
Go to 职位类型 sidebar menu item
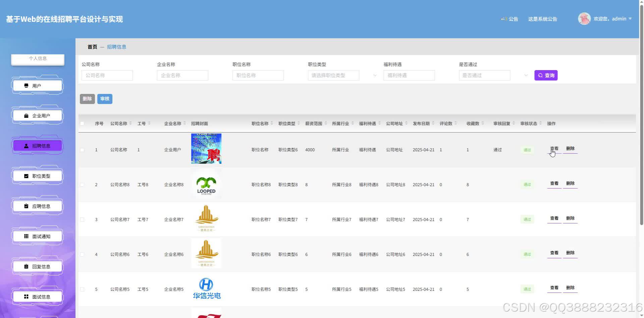[37, 176]
